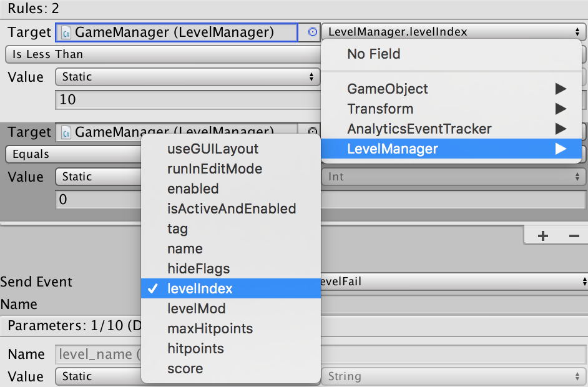
Task: Click the value field containing 10
Action: [187, 100]
